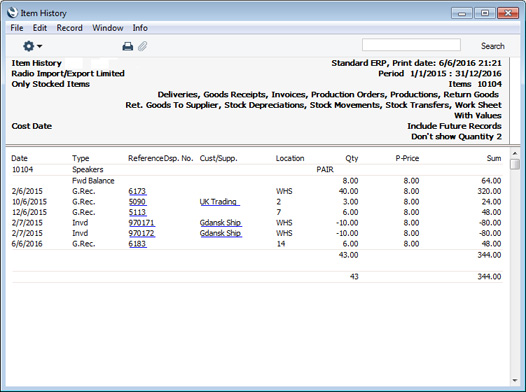
Task: Open the File menu
Action: tap(17, 28)
